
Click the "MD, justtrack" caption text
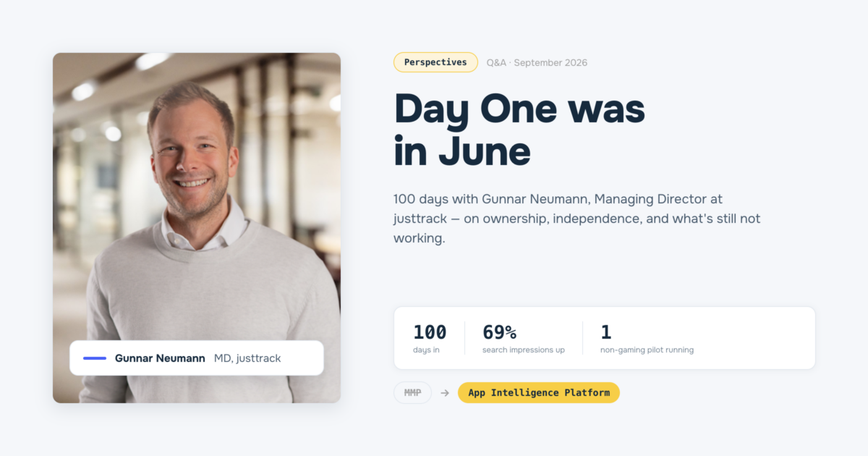point(247,358)
